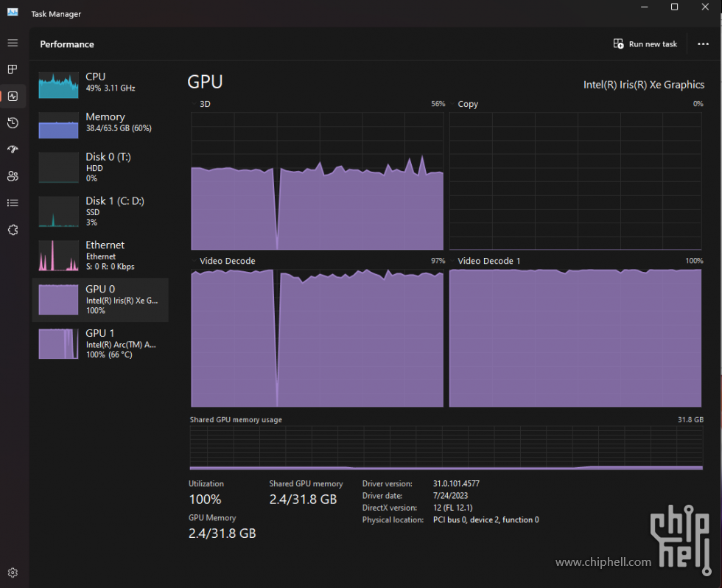Open Services page icon
Screen dimensions: 722x588
coord(13,230)
